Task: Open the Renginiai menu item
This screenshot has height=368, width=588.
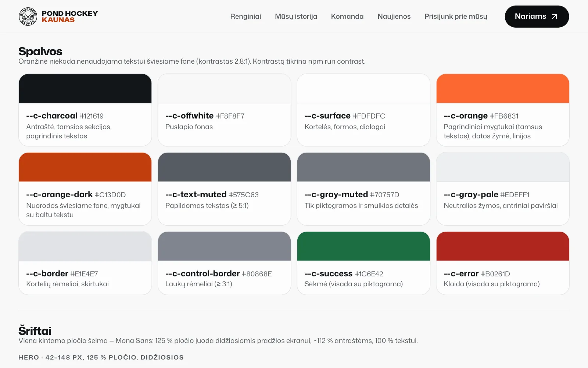Action: [x=245, y=17]
